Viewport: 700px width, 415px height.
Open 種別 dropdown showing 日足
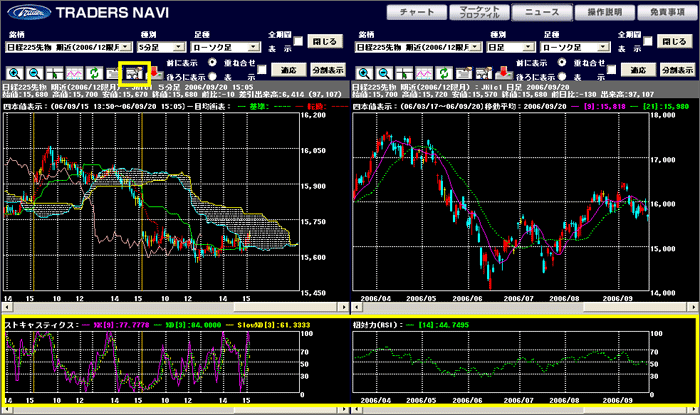[511, 47]
